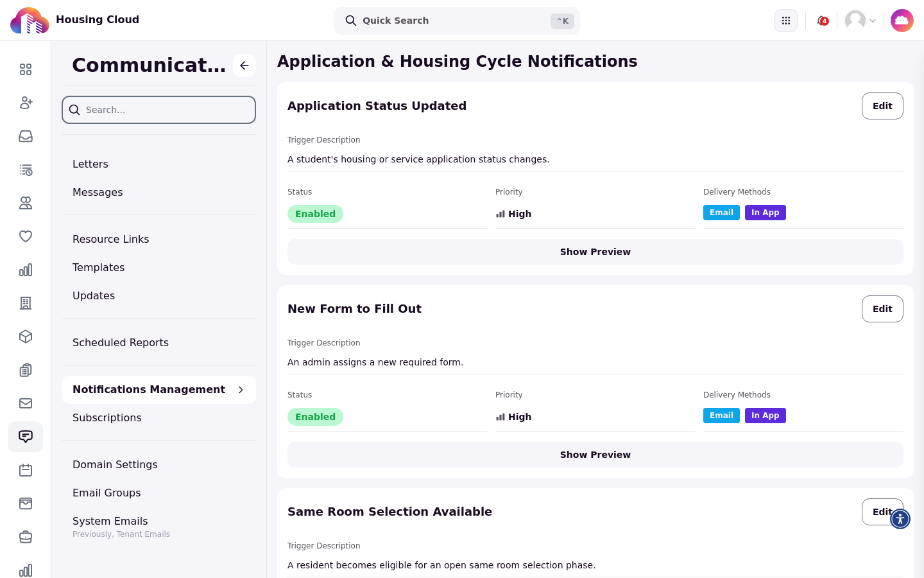Open the dashboard grid icon in the left rail

point(26,69)
